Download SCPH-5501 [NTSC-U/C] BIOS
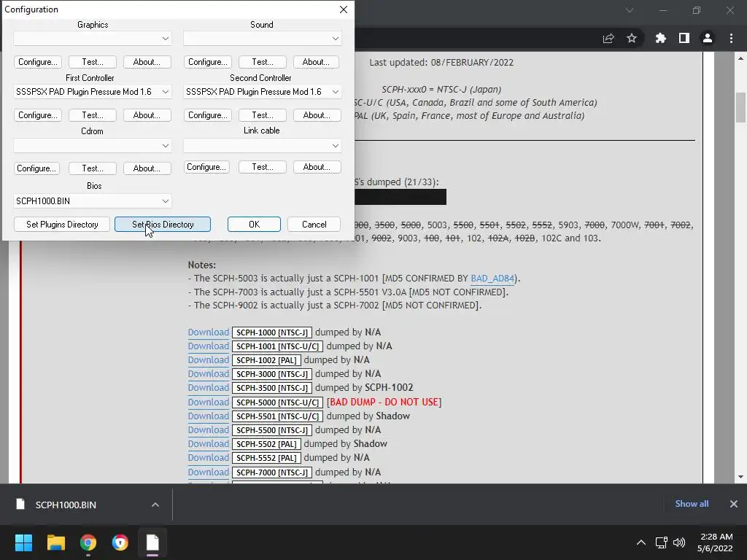 [x=208, y=416]
